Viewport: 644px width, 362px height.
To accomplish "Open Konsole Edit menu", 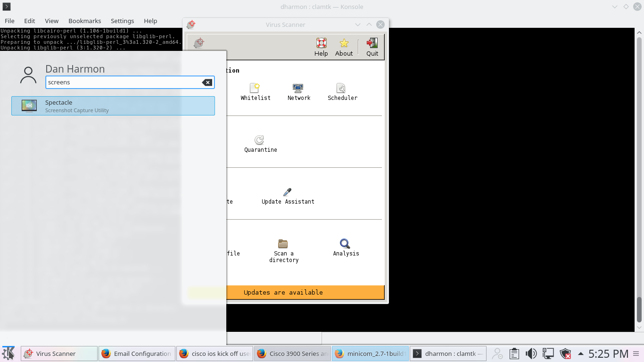I will click(x=30, y=21).
